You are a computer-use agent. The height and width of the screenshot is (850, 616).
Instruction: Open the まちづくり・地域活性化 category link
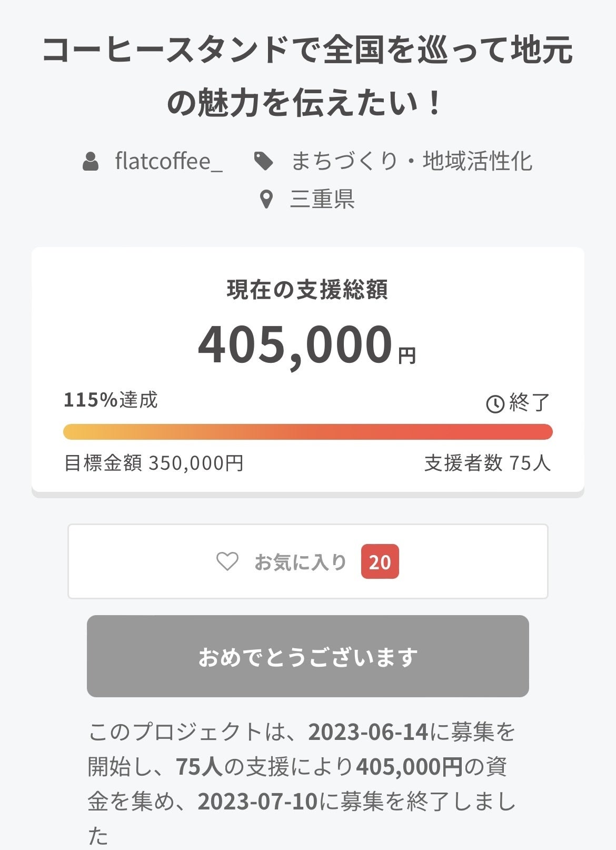click(411, 161)
